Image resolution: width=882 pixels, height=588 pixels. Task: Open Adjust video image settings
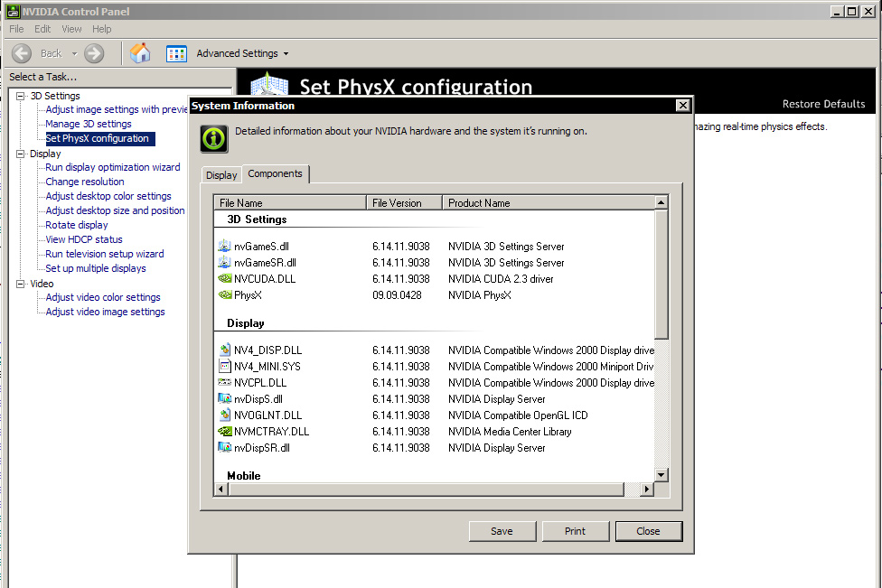tap(105, 312)
